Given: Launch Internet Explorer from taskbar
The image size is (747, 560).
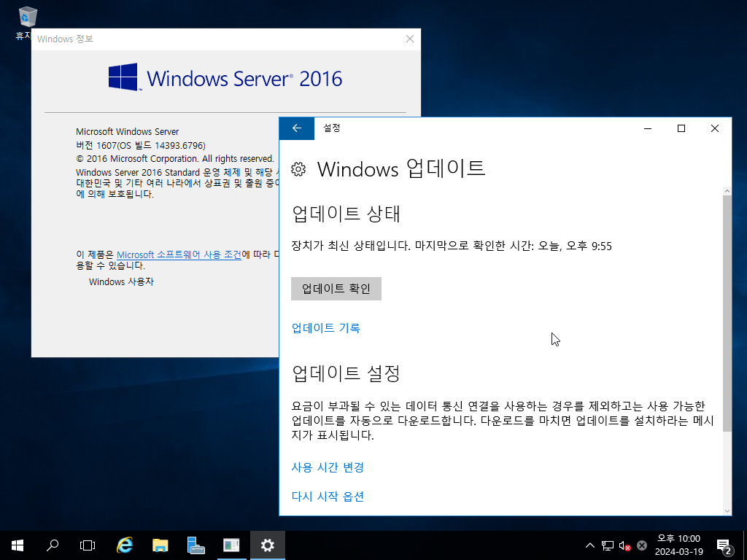Looking at the screenshot, I should 125,545.
